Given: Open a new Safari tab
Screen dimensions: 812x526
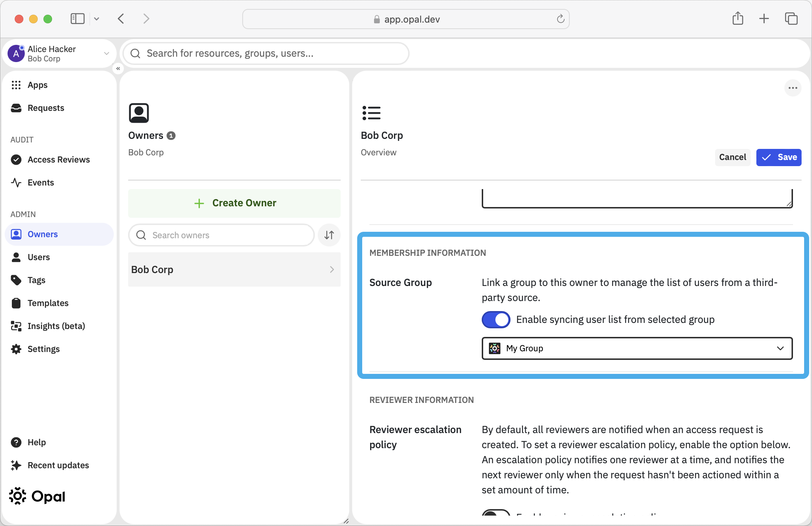Looking at the screenshot, I should tap(764, 19).
